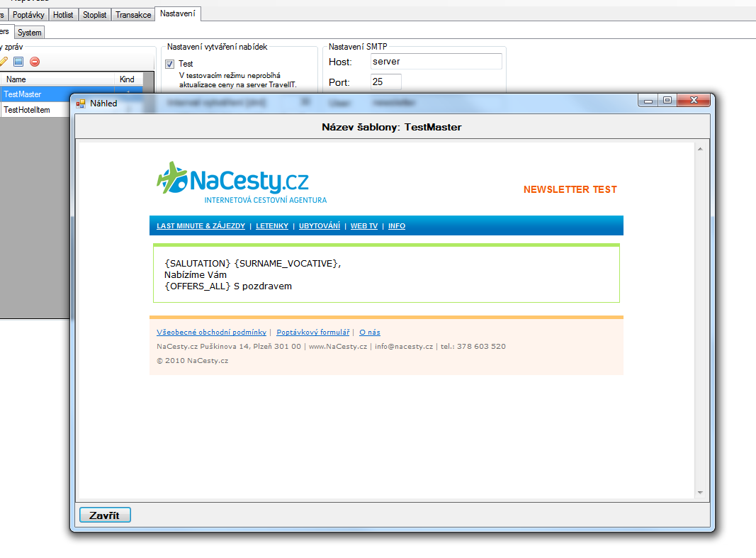
Task: Click the © 2010 NaCesty.cz text
Action: (193, 360)
